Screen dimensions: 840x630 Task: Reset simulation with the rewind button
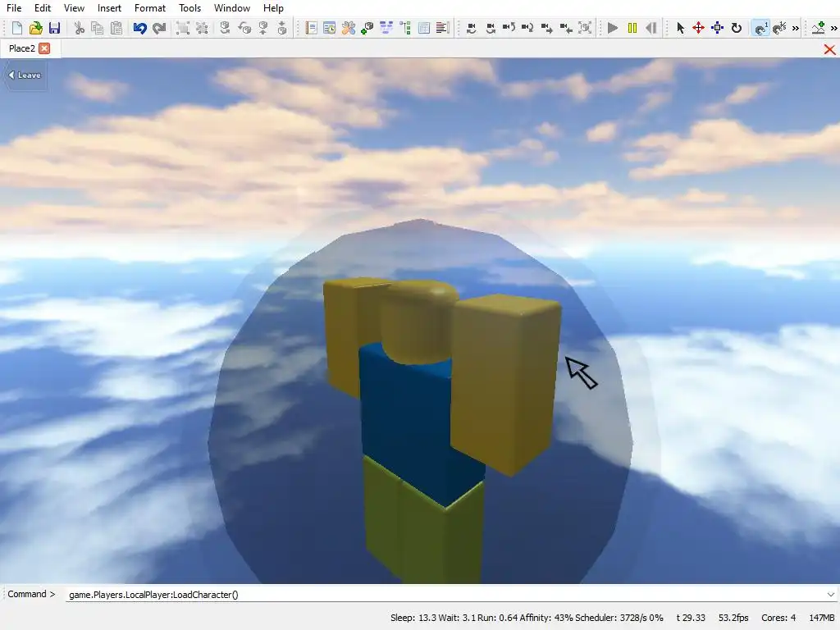(651, 28)
